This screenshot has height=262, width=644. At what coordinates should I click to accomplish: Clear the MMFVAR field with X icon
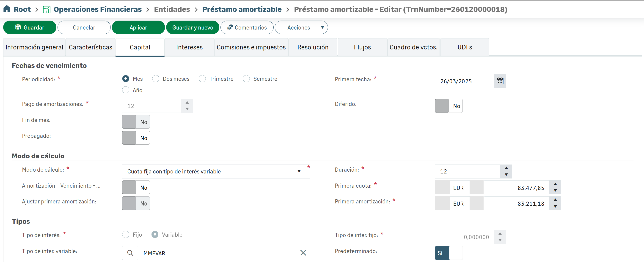click(303, 253)
